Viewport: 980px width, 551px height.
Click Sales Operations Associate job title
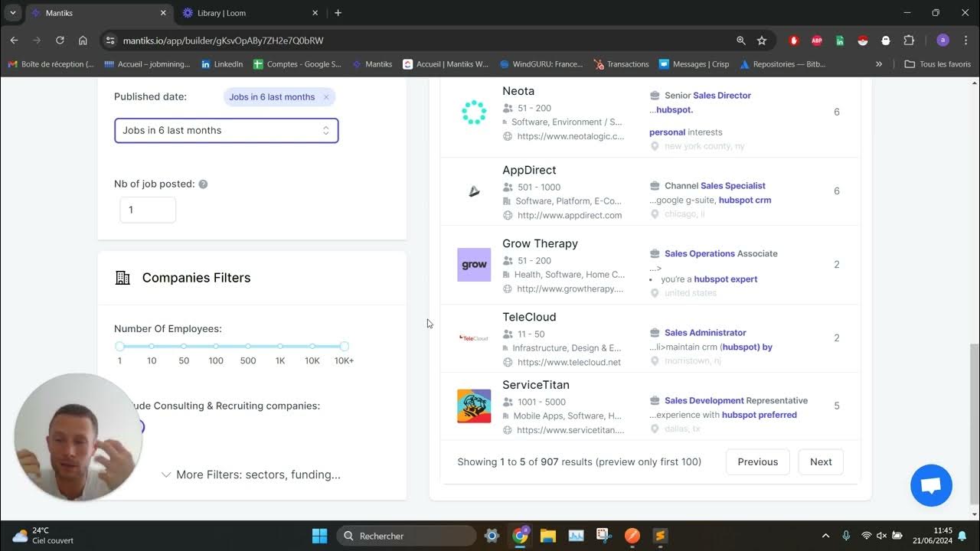(721, 254)
